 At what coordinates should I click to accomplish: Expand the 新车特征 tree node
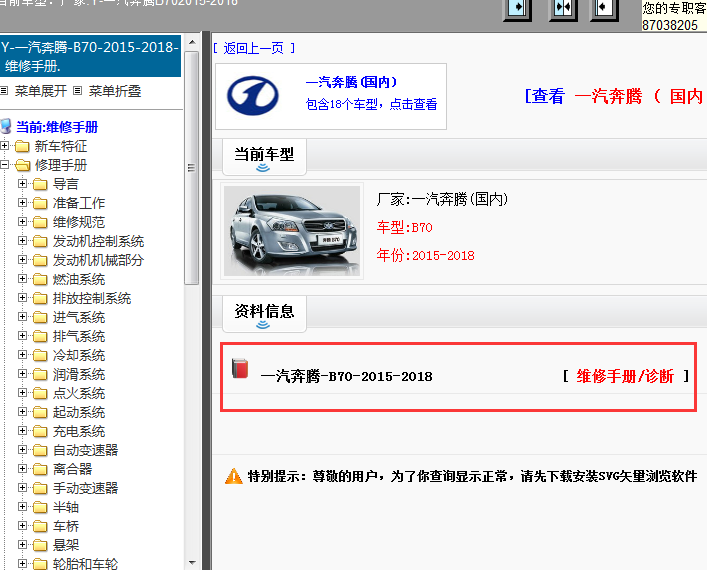point(5,146)
